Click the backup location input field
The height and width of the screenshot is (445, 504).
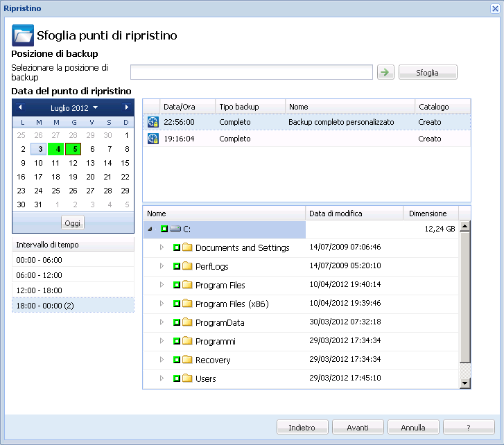(252, 72)
